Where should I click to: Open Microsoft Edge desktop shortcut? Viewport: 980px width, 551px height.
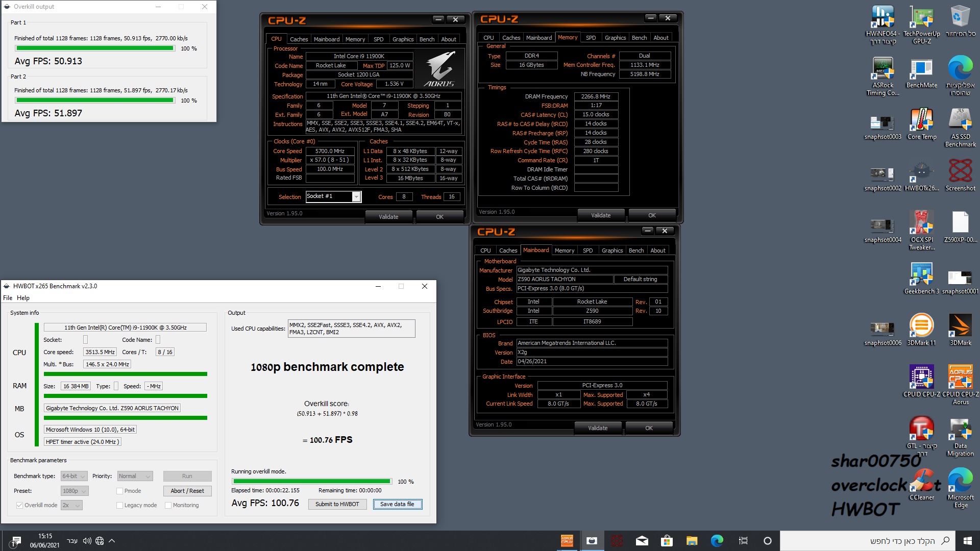[x=960, y=488]
